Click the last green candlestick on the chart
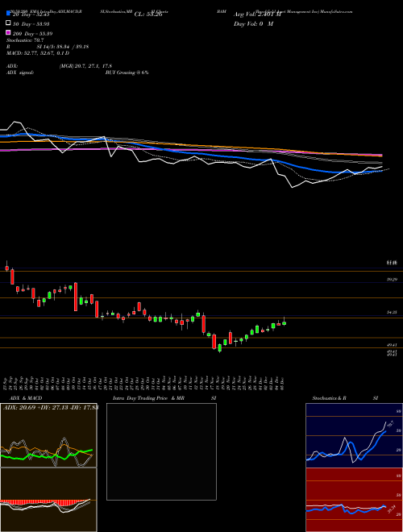Screen dimensions: 403x532 click(x=285, y=323)
